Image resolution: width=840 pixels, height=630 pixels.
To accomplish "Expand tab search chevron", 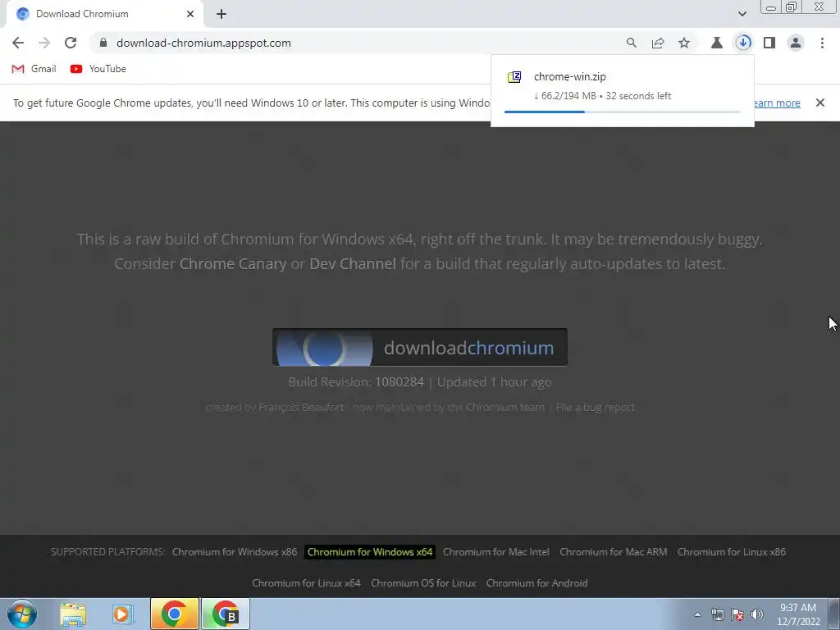I will click(742, 14).
